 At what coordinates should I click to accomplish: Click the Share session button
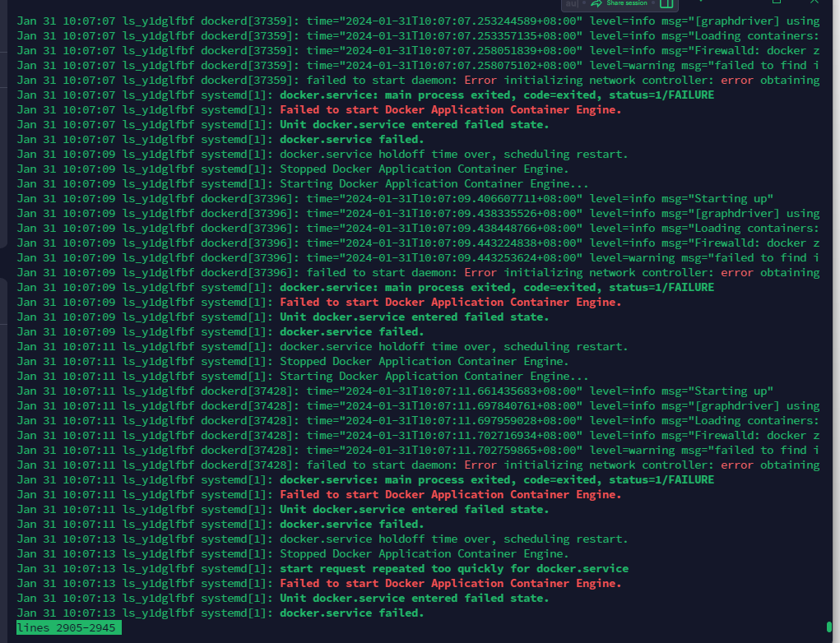tap(626, 3)
